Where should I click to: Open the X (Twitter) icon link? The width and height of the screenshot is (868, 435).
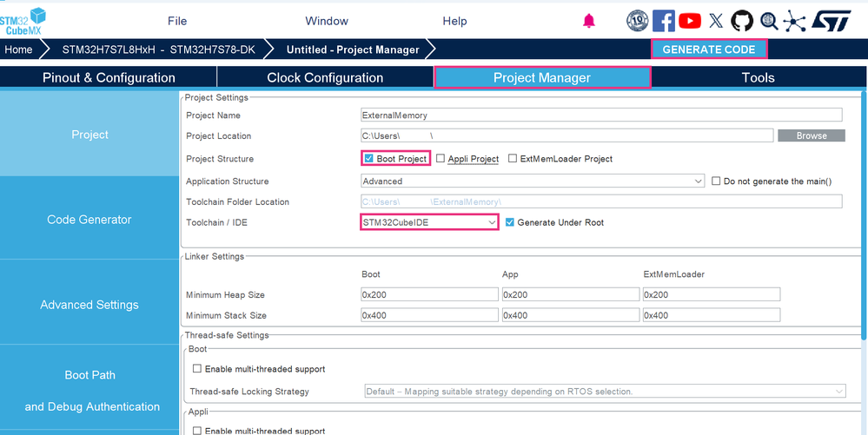coord(716,21)
